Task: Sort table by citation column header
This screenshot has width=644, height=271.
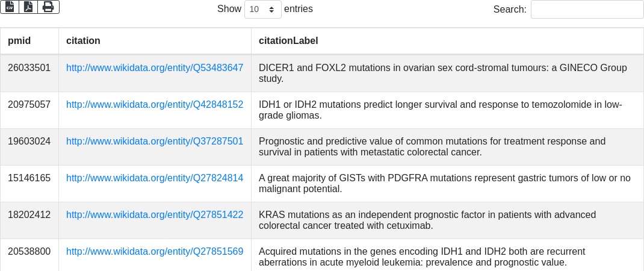Action: 83,41
